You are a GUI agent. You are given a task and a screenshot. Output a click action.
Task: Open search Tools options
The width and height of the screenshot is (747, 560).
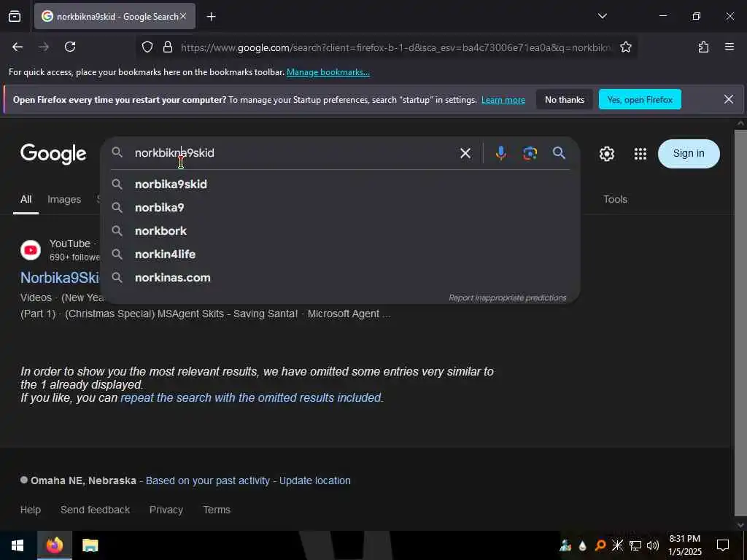[x=615, y=200]
